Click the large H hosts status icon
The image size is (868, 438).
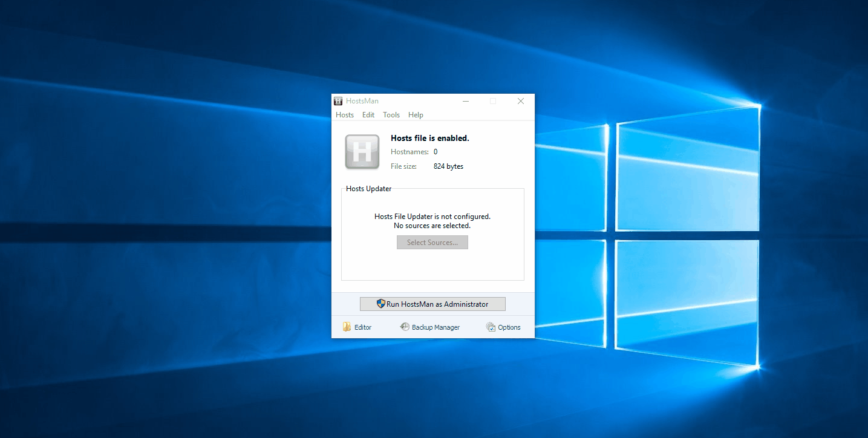(x=362, y=152)
